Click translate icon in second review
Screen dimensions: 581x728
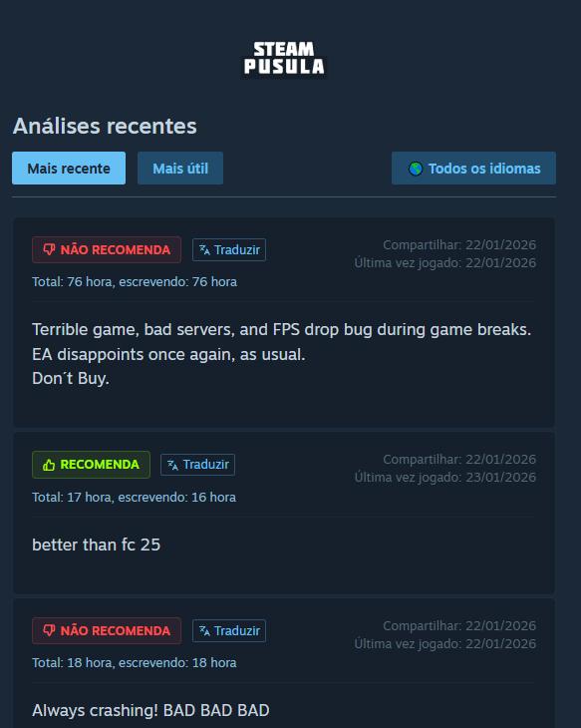point(172,465)
